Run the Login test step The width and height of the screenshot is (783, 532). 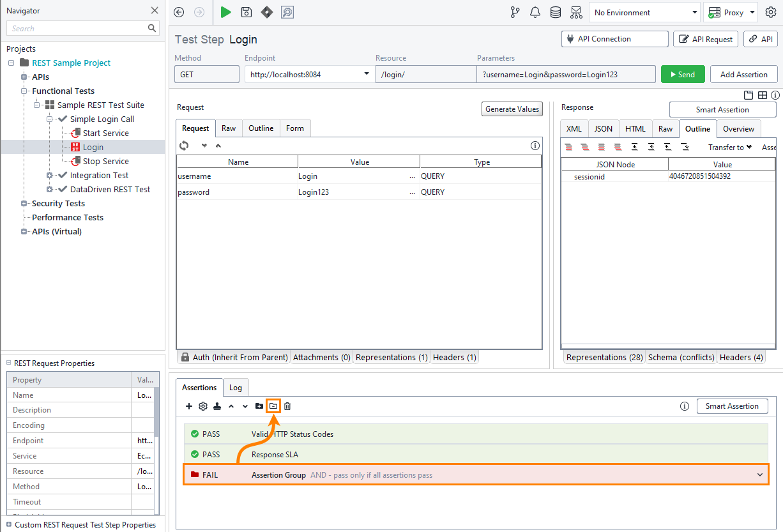click(225, 12)
